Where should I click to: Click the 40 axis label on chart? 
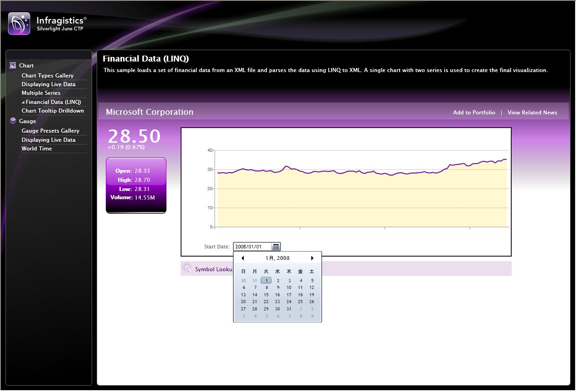click(x=210, y=150)
